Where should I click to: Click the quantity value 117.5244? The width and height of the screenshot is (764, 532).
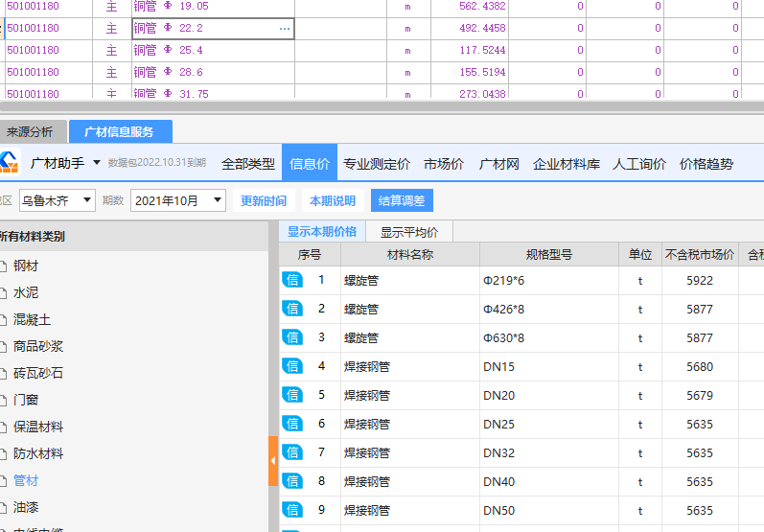(x=482, y=50)
